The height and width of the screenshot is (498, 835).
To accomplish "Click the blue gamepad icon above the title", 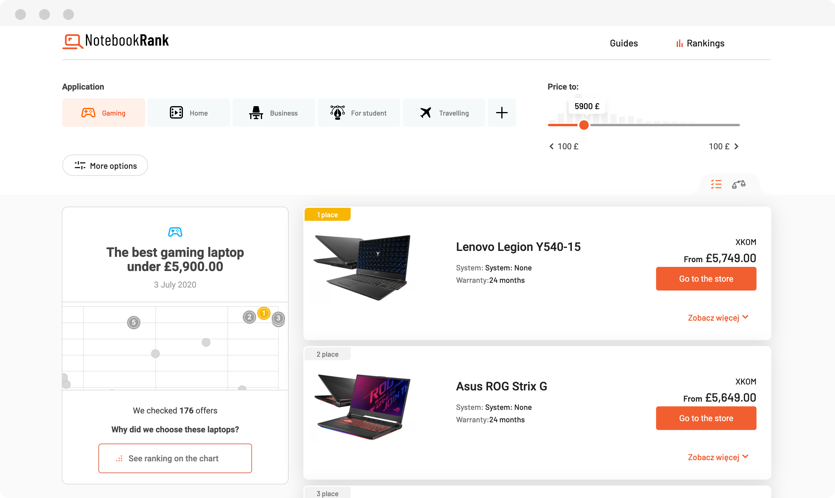I will pyautogui.click(x=175, y=232).
